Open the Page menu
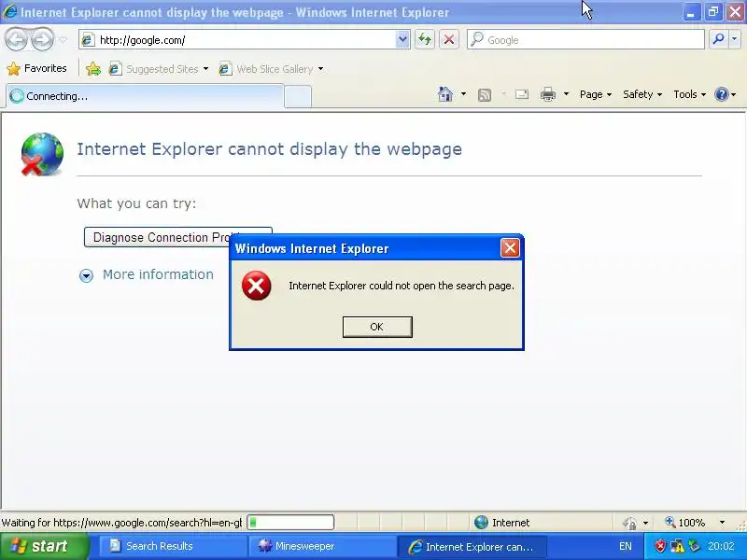Screen dimensions: 747x560 [x=596, y=94]
